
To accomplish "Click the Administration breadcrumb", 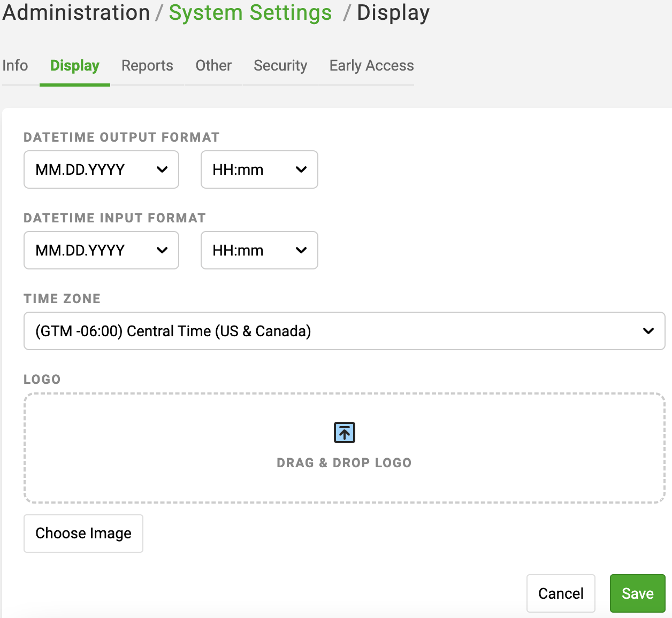I will 76,13.
